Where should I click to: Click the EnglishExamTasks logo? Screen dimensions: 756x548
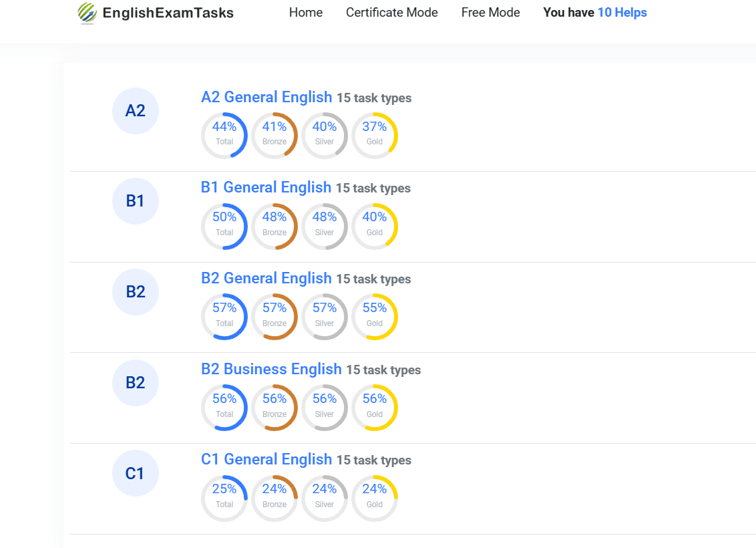point(155,13)
